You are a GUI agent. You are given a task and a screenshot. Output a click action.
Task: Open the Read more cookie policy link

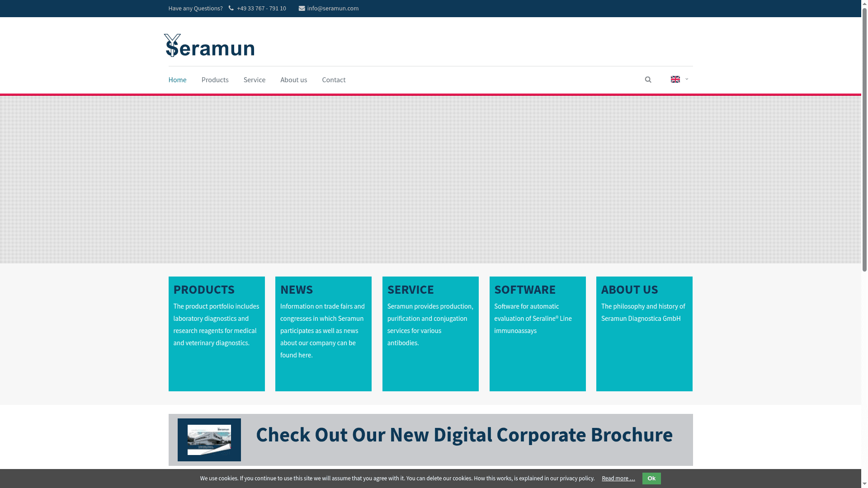pyautogui.click(x=618, y=478)
